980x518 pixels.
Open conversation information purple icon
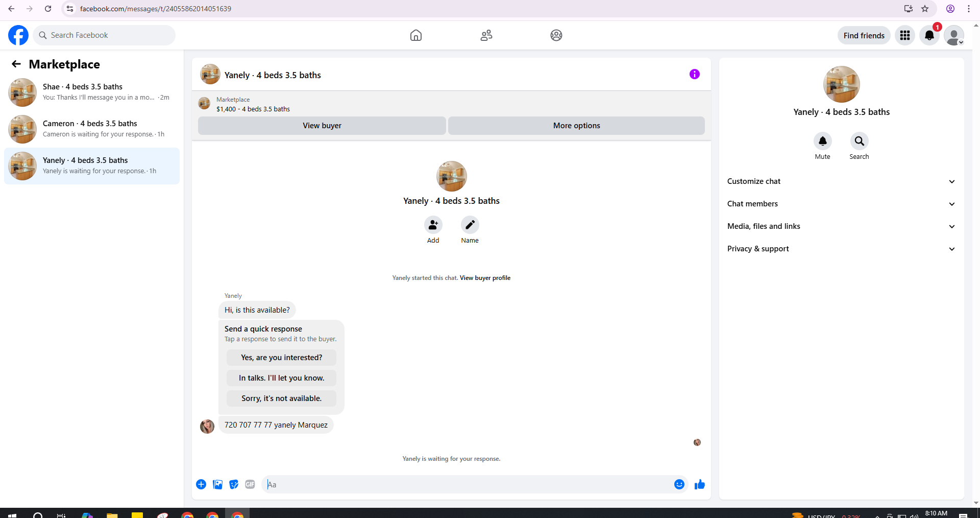[695, 74]
